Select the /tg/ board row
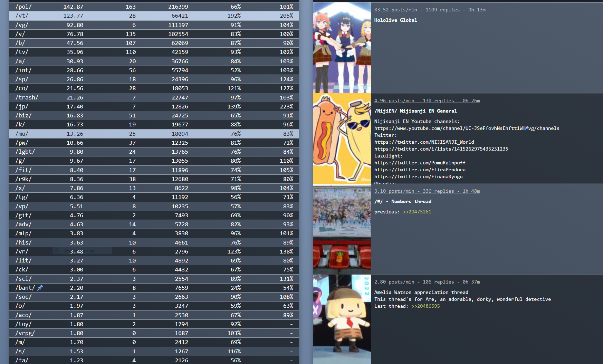The height and width of the screenshot is (364, 603). 154,197
